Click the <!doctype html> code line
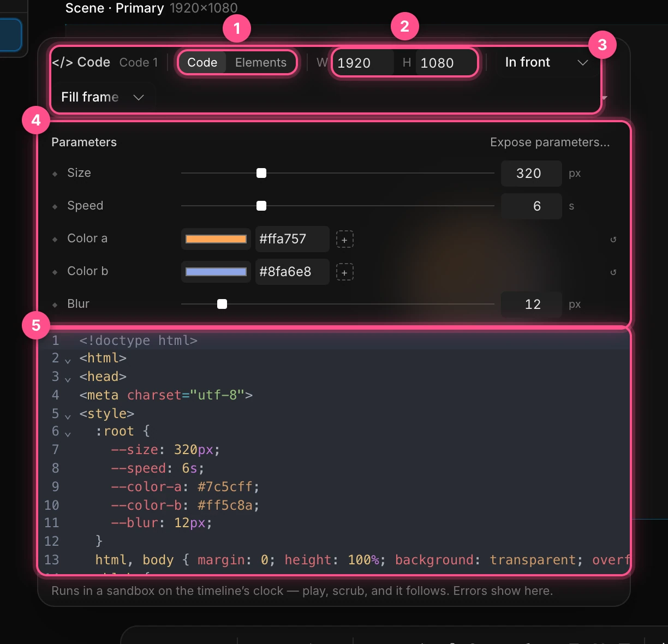Image resolution: width=668 pixels, height=644 pixels. [138, 341]
